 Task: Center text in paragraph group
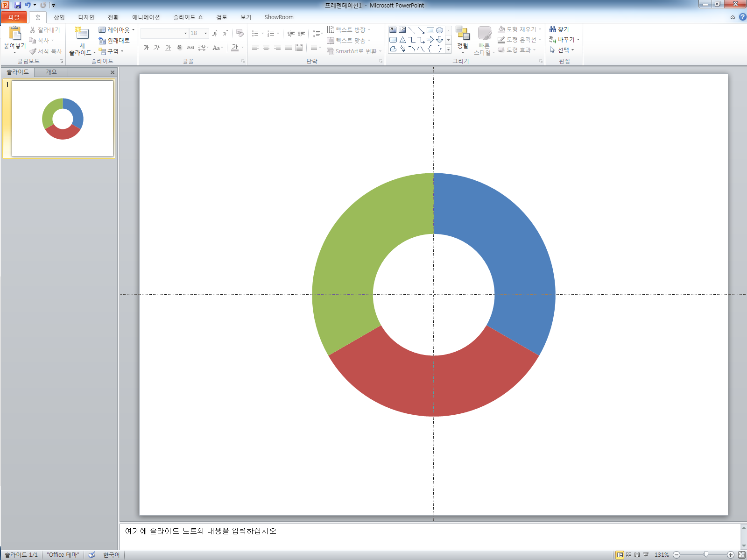(x=266, y=48)
